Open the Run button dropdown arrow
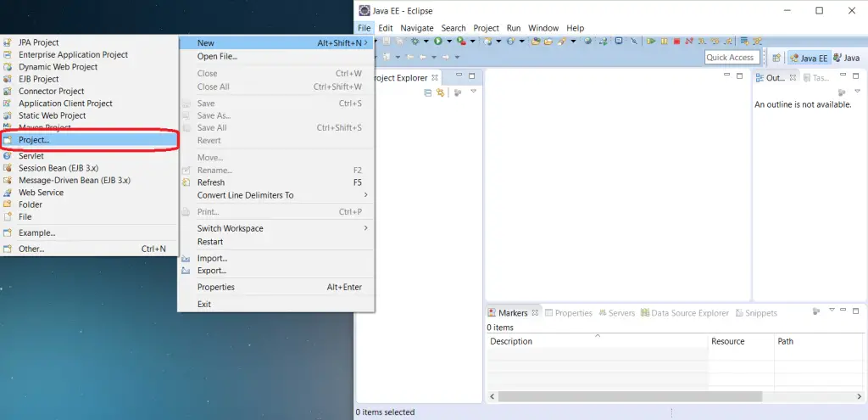The width and height of the screenshot is (868, 420). pyautogui.click(x=449, y=41)
